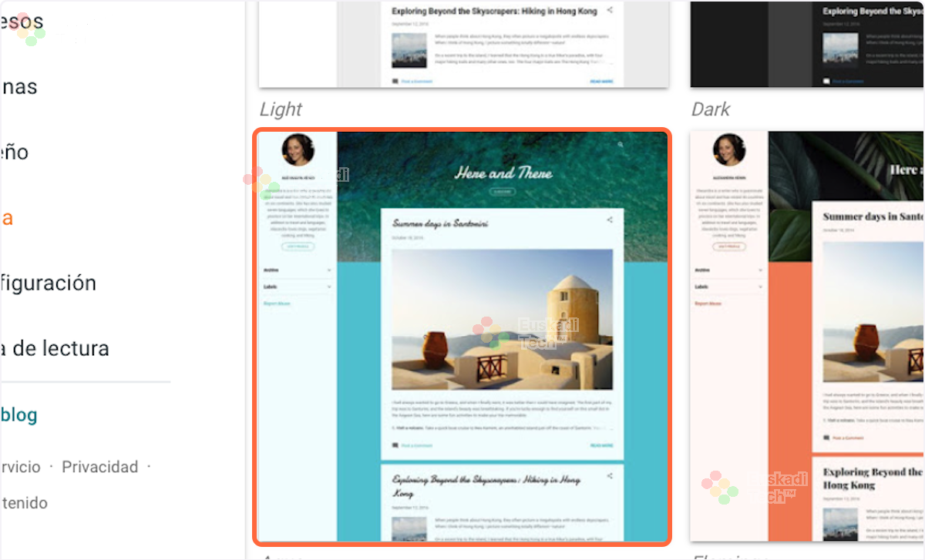This screenshot has height=560, width=925.
Task: Open the 'esos' sidebar item at top
Action: [22, 21]
